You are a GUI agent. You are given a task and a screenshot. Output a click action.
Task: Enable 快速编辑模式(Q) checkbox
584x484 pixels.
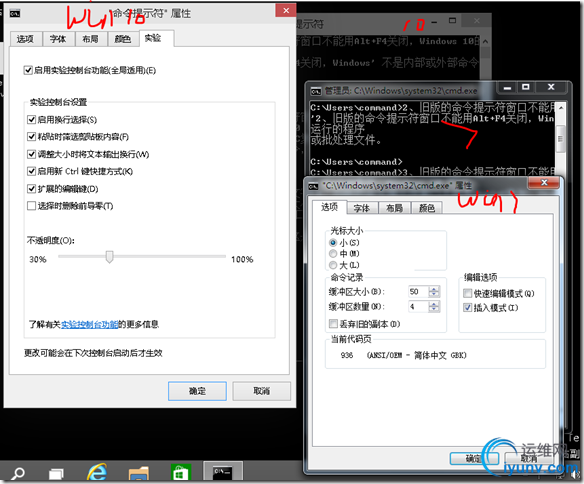[467, 293]
